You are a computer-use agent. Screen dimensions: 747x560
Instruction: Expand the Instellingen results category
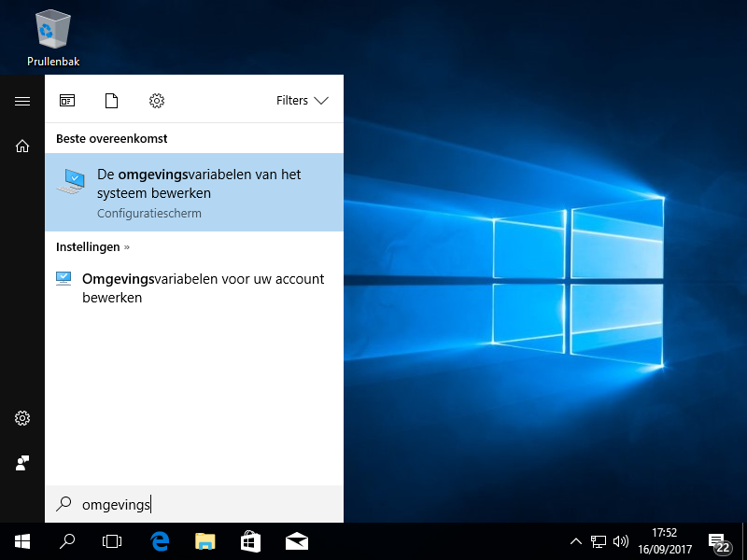[x=92, y=247]
